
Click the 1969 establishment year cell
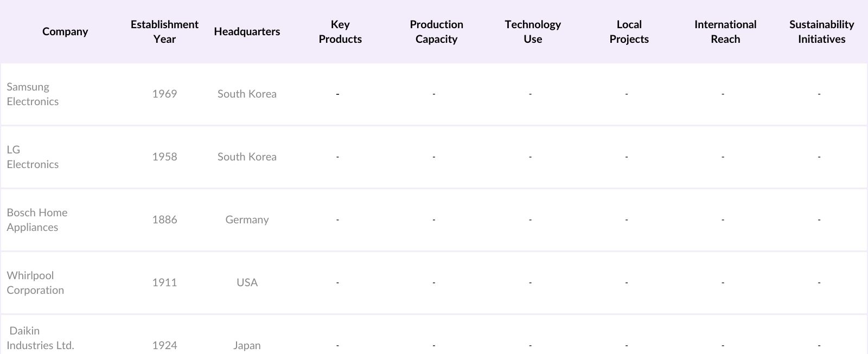(164, 94)
